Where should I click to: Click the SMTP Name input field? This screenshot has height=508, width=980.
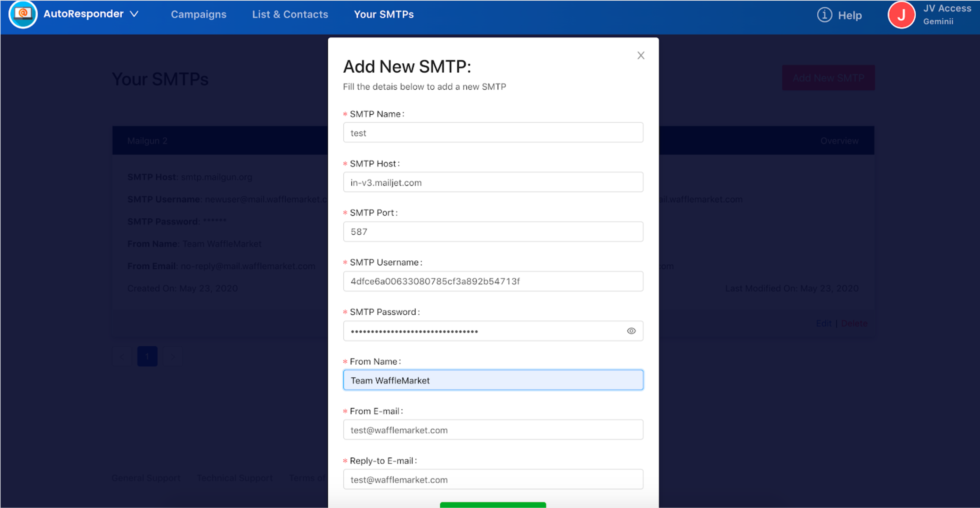coord(493,133)
